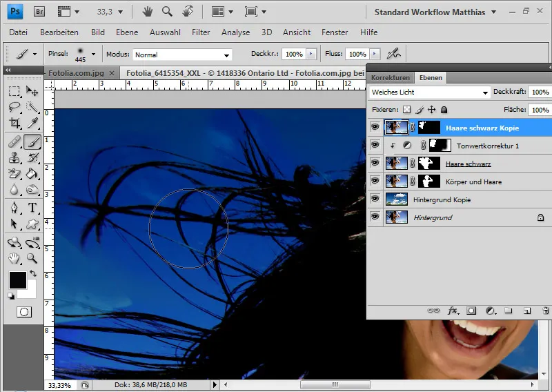Toggle lock transparent pixels
This screenshot has height=392, width=552.
coord(406,110)
